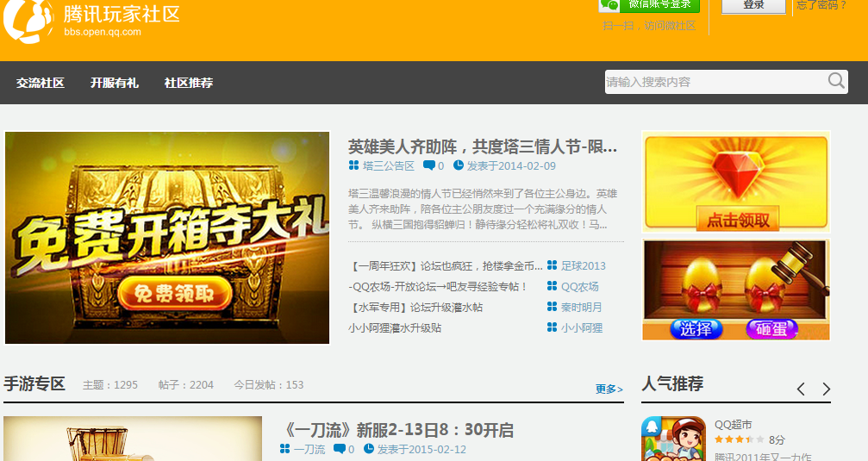Click the 手游专区 section heading
868x461 pixels.
coord(34,383)
